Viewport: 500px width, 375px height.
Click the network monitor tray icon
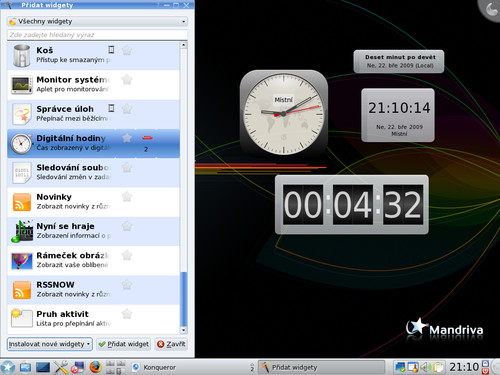tap(400, 367)
